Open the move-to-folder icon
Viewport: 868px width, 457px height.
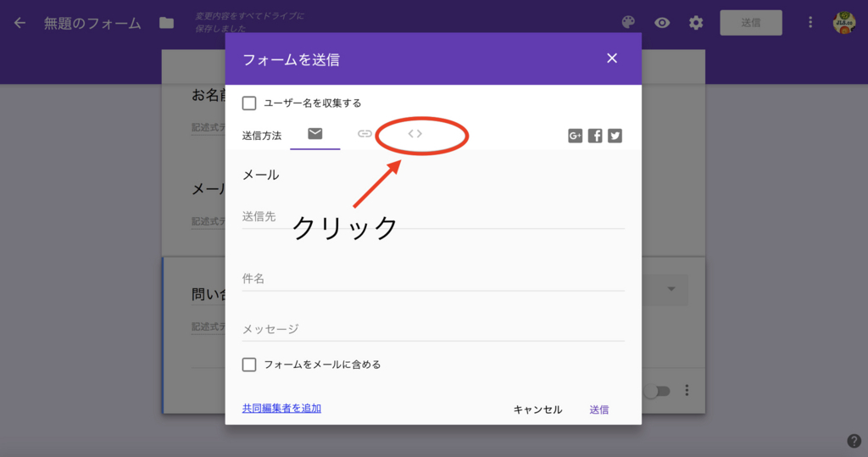pyautogui.click(x=166, y=23)
